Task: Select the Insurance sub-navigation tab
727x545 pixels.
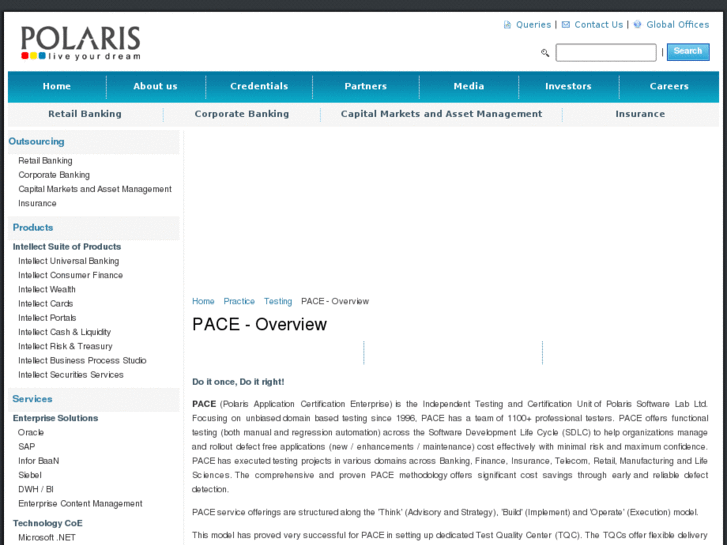Action: coord(640,114)
